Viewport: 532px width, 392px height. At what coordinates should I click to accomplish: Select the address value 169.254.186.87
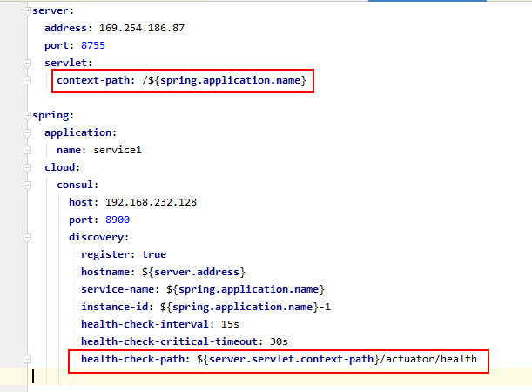click(x=142, y=28)
